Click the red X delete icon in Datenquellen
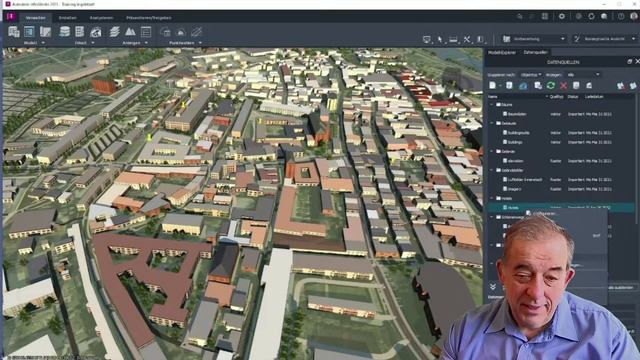The height and width of the screenshot is (360, 640). (x=564, y=85)
